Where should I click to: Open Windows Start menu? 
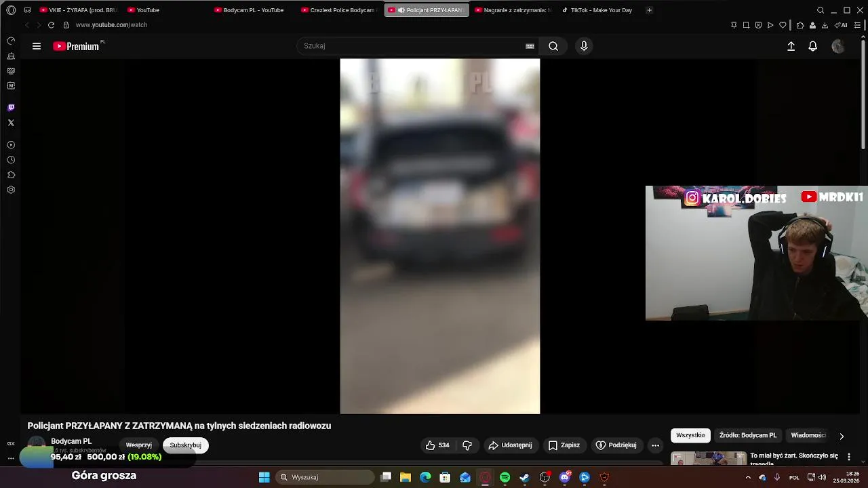(264, 477)
